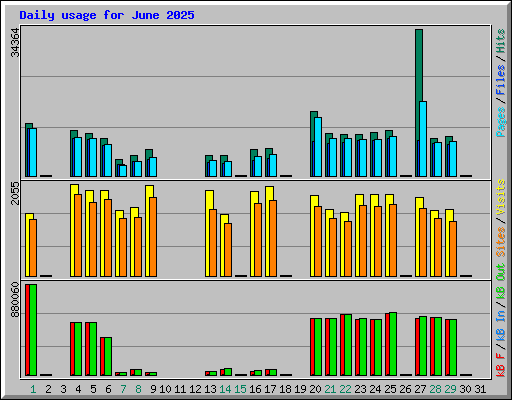Click the orange sites bar for day 13

[x=213, y=243]
